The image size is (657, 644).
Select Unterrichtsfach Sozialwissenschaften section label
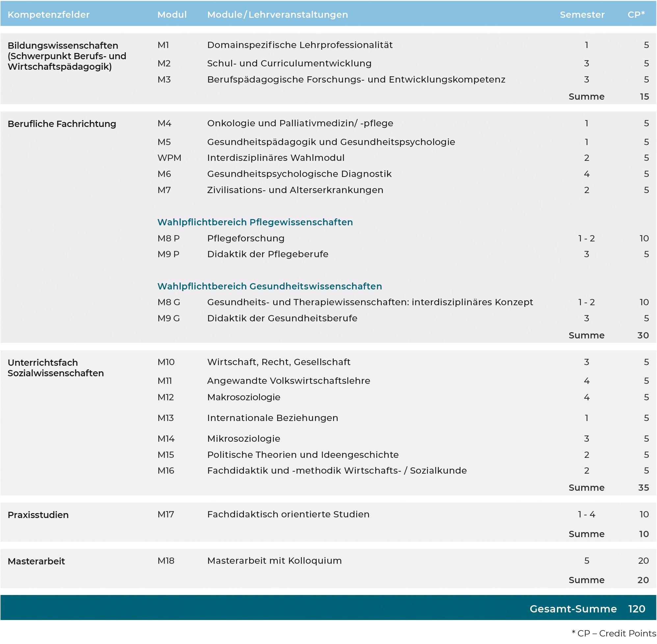click(56, 368)
